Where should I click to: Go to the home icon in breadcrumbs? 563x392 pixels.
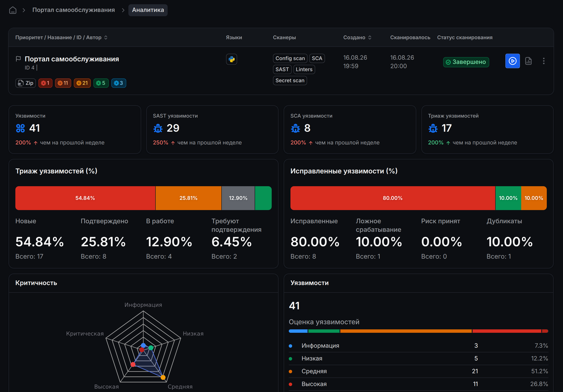pos(13,10)
